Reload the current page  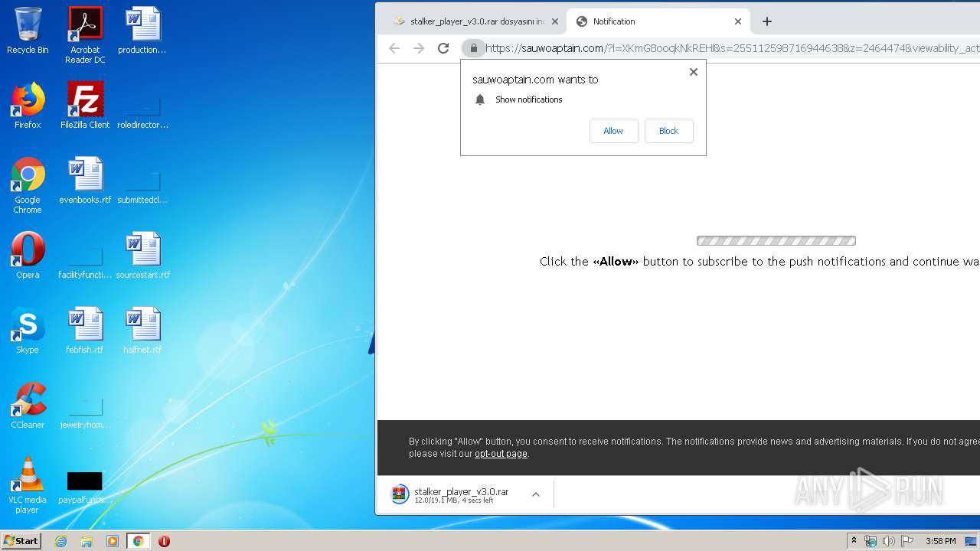point(443,48)
